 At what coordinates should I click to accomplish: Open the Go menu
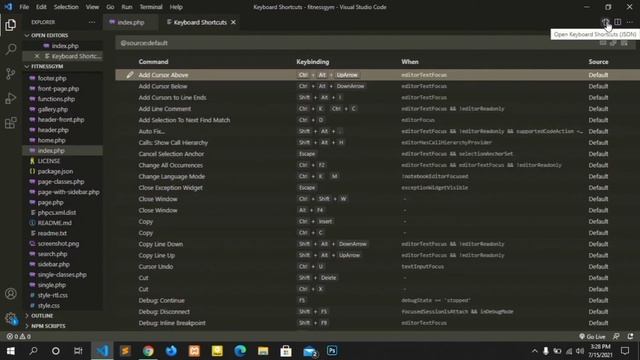pos(110,7)
